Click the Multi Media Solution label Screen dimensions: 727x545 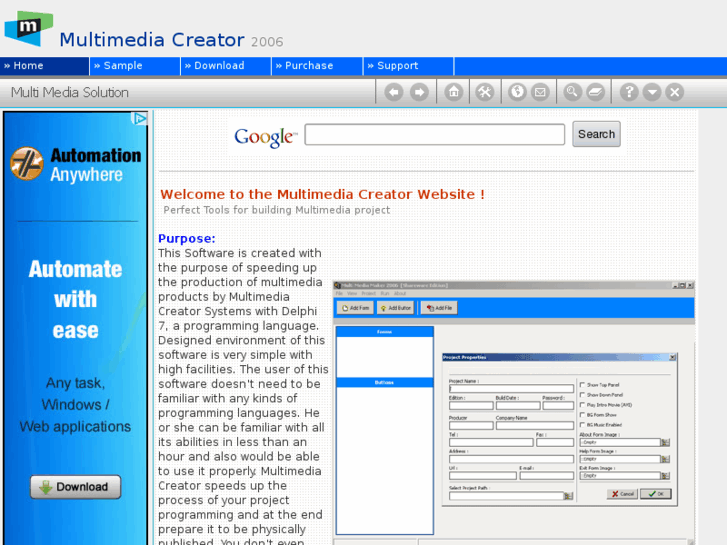click(70, 93)
